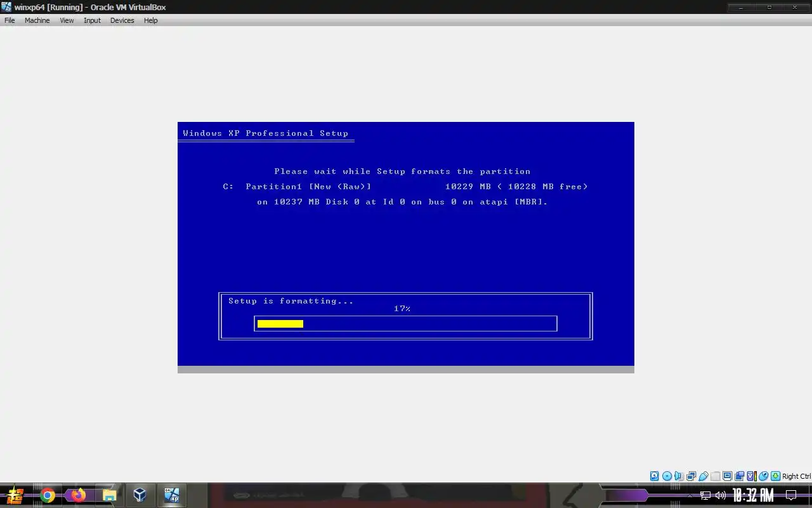Open File Explorer from the taskbar
The image size is (812, 508).
109,495
